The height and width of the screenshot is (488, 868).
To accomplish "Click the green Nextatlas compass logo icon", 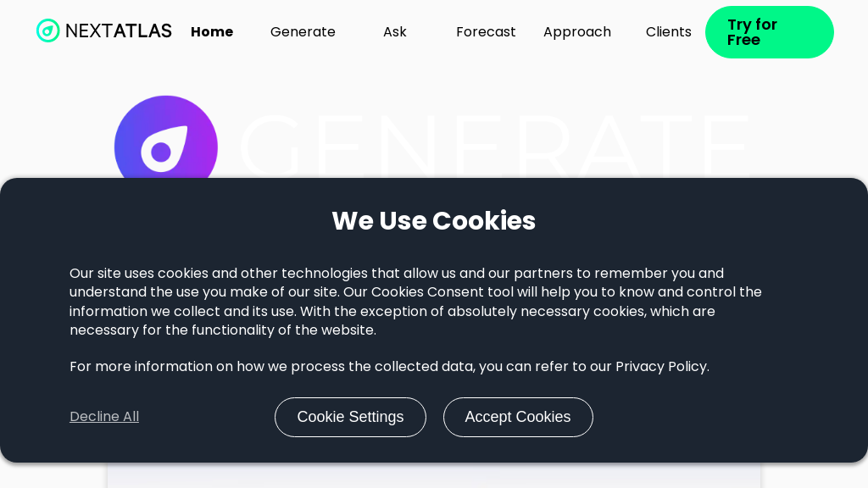I will tap(48, 31).
